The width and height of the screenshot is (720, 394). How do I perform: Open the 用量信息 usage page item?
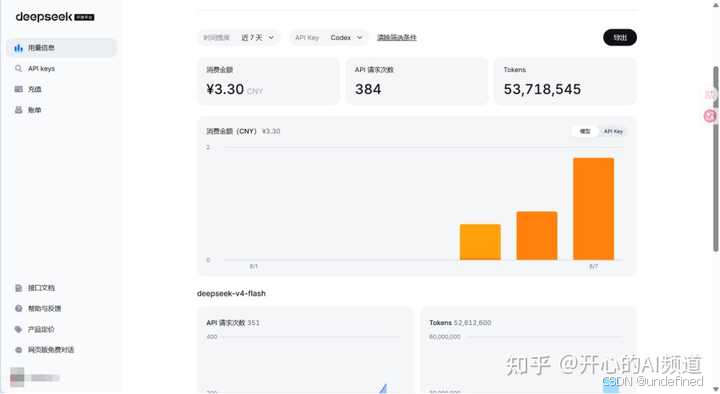point(62,48)
